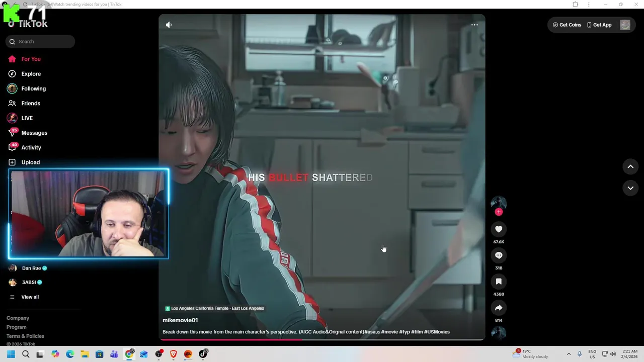This screenshot has width=644, height=362.
Task: Open the 3ABSI followed account
Action: (x=26, y=283)
